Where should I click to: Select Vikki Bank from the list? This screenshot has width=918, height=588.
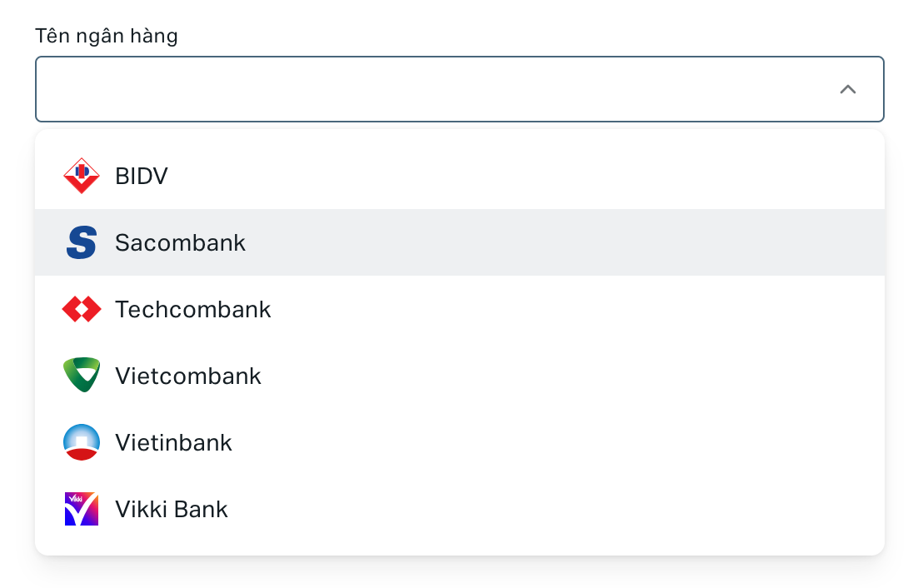pos(172,509)
